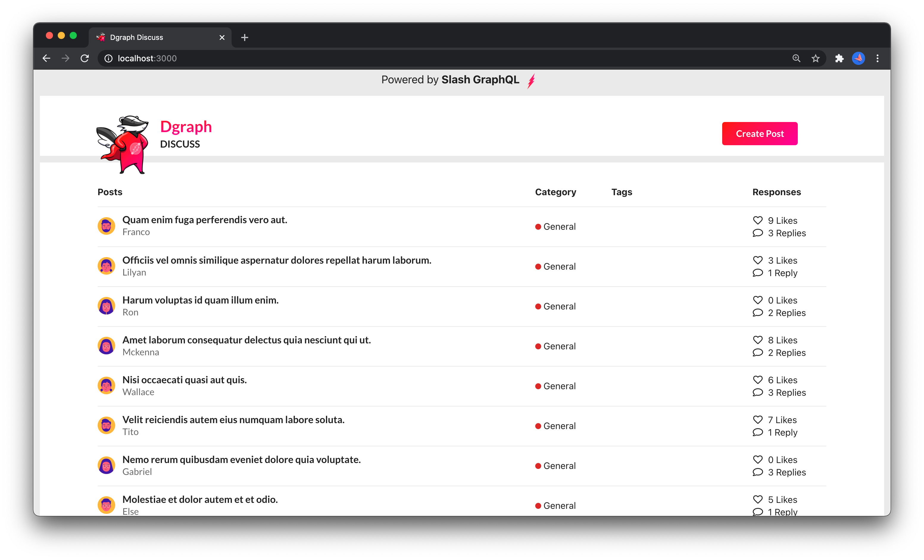Like Mckenna's post with the heart icon

click(758, 340)
